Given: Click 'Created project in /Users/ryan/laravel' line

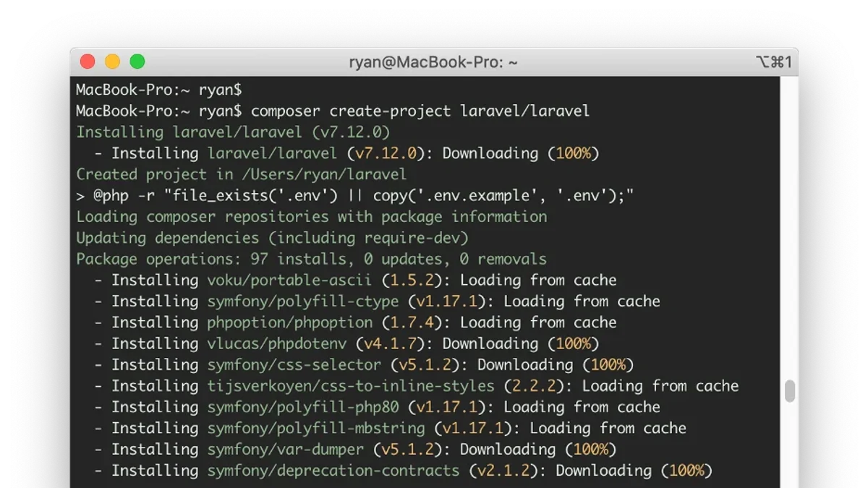Looking at the screenshot, I should [x=242, y=174].
